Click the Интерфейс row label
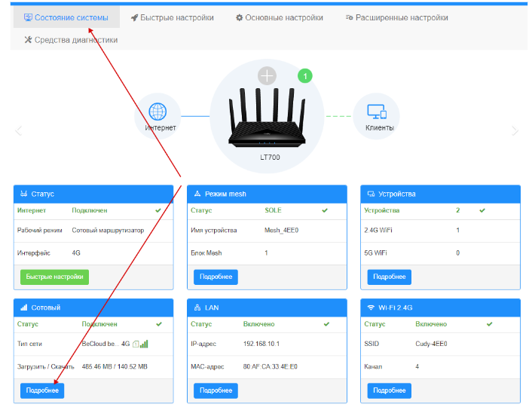Screen dimensions: 532x407 (34, 253)
